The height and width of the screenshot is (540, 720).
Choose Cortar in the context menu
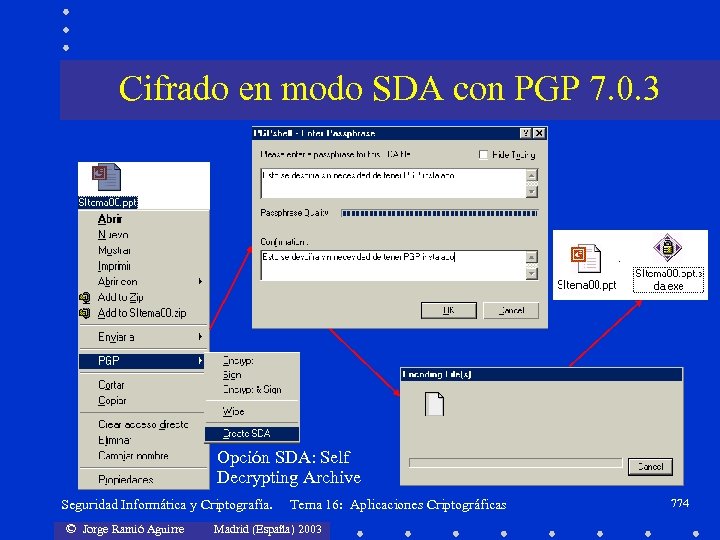[111, 384]
